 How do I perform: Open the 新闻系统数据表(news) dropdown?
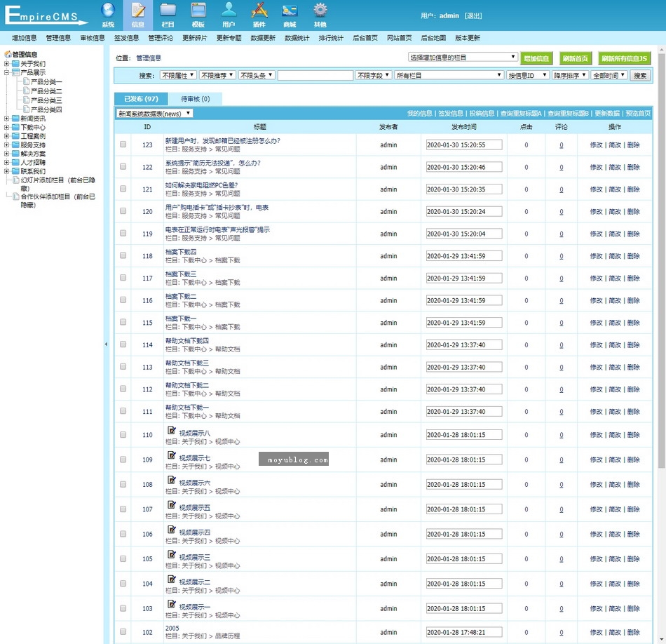[154, 113]
